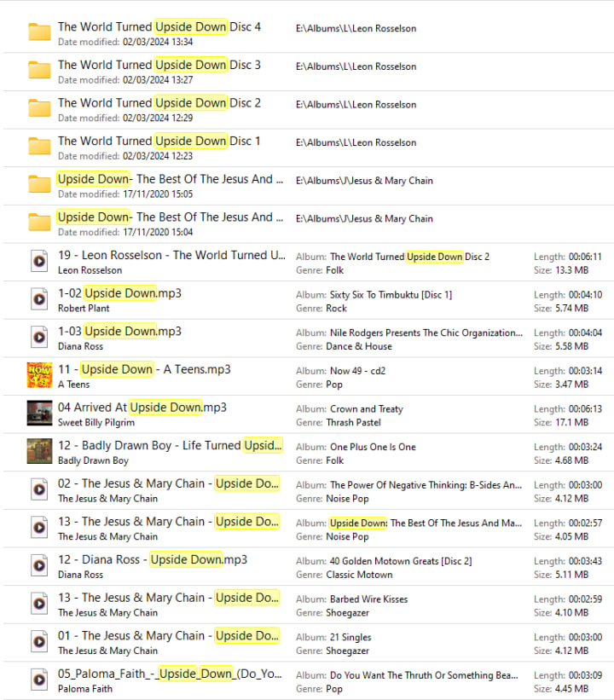Image resolution: width=614 pixels, height=700 pixels.
Task: Click album 40 Golden Motown Greats [Disc 2]
Action: [x=401, y=561]
